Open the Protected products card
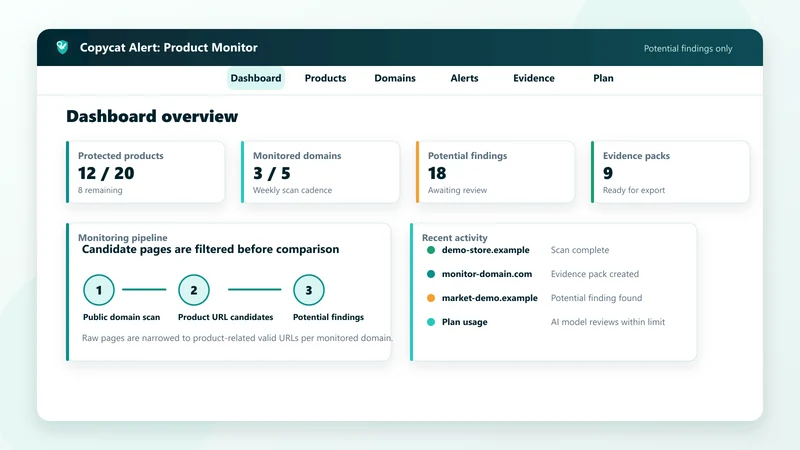 click(145, 172)
